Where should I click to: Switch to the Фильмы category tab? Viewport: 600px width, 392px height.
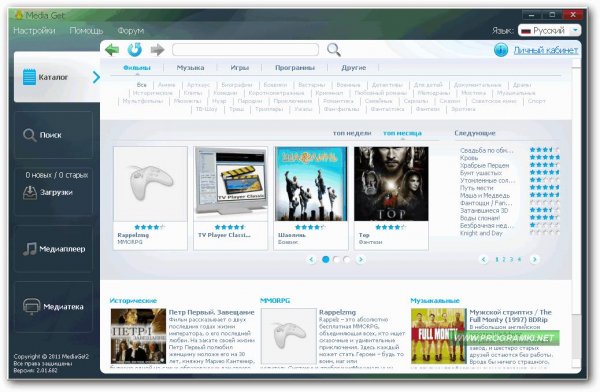pos(137,68)
